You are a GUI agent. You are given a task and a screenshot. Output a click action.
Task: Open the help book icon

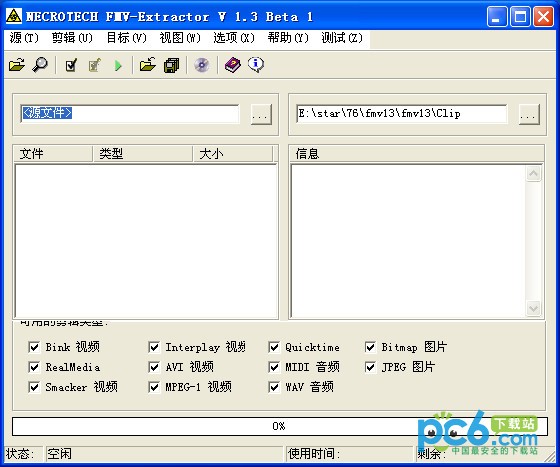(233, 65)
